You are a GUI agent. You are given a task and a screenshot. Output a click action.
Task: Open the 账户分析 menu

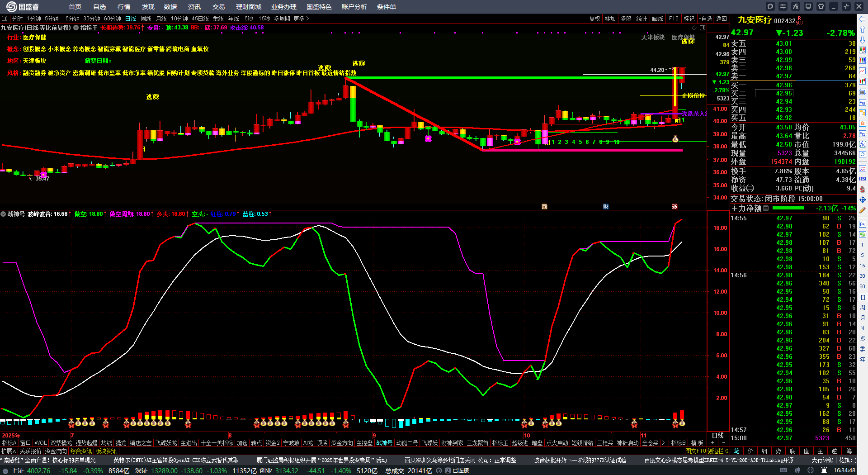pyautogui.click(x=354, y=7)
